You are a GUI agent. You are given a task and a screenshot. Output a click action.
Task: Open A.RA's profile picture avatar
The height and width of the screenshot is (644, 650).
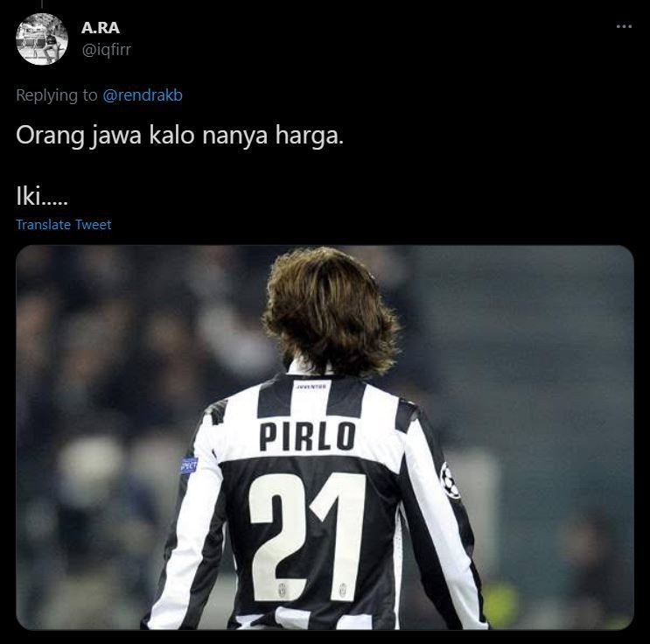(42, 38)
